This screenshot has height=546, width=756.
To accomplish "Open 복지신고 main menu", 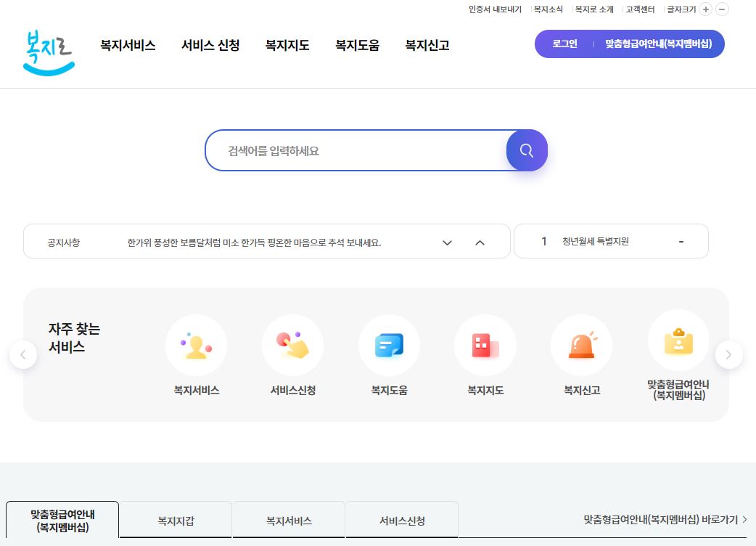I will [427, 45].
